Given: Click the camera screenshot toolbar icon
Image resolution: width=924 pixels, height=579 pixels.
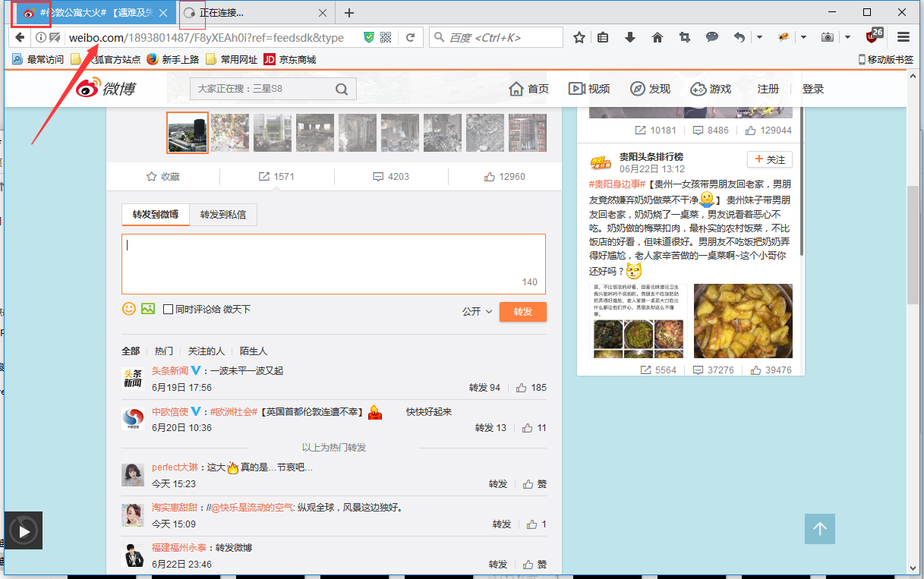Looking at the screenshot, I should (x=828, y=37).
